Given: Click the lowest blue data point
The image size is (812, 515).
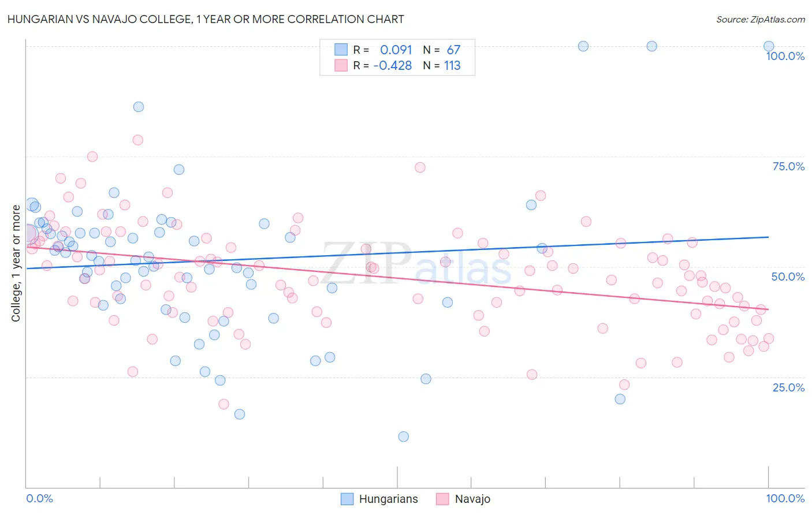Looking at the screenshot, I should click(x=404, y=436).
